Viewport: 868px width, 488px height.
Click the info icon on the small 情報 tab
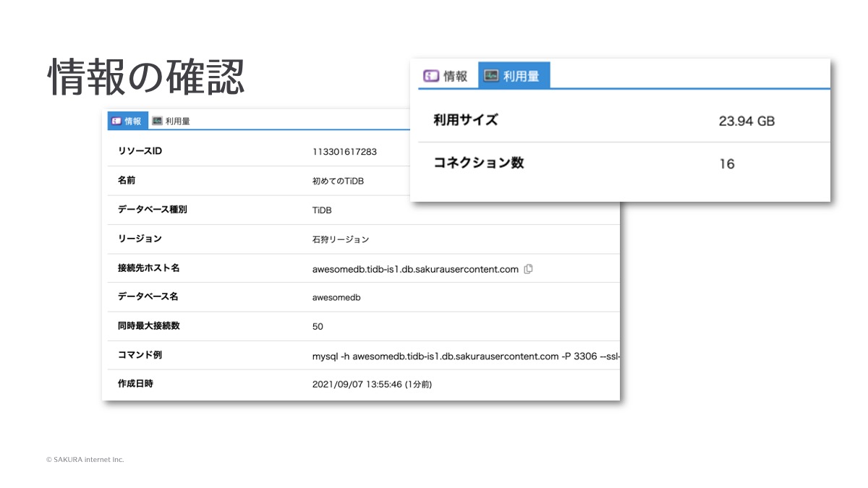coord(116,121)
